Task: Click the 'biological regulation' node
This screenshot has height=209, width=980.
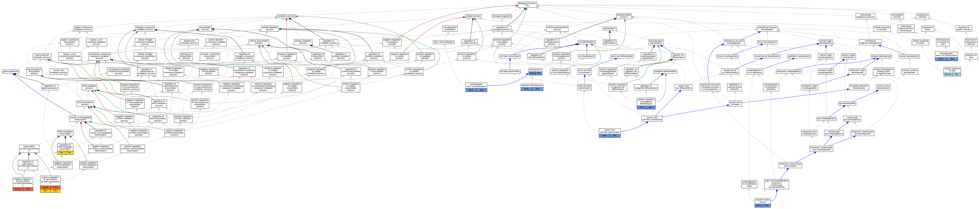Action: (502, 16)
